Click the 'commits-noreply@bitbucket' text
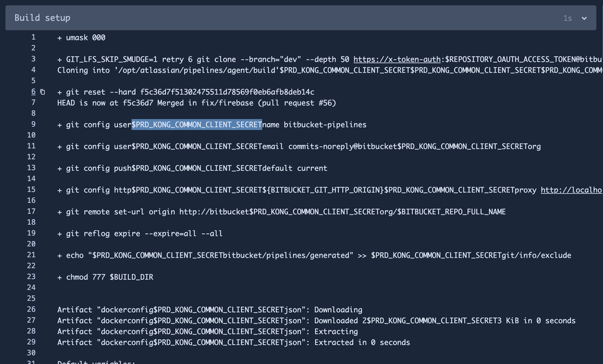 click(343, 146)
